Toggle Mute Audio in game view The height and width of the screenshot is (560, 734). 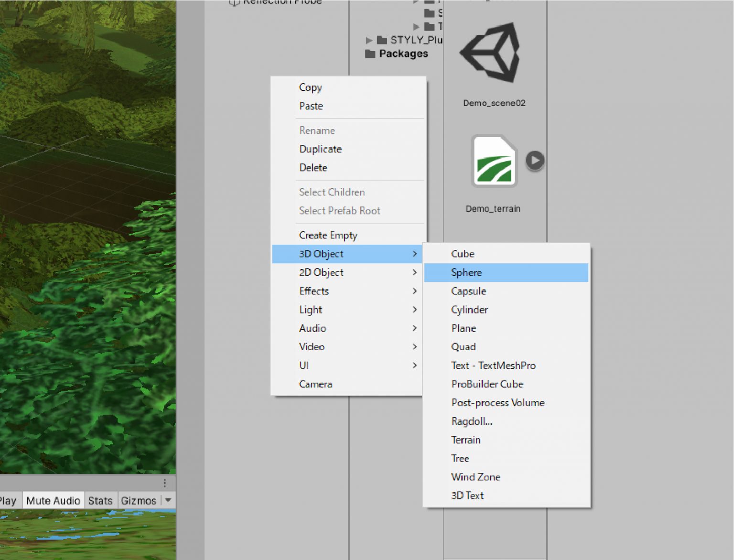pos(53,501)
